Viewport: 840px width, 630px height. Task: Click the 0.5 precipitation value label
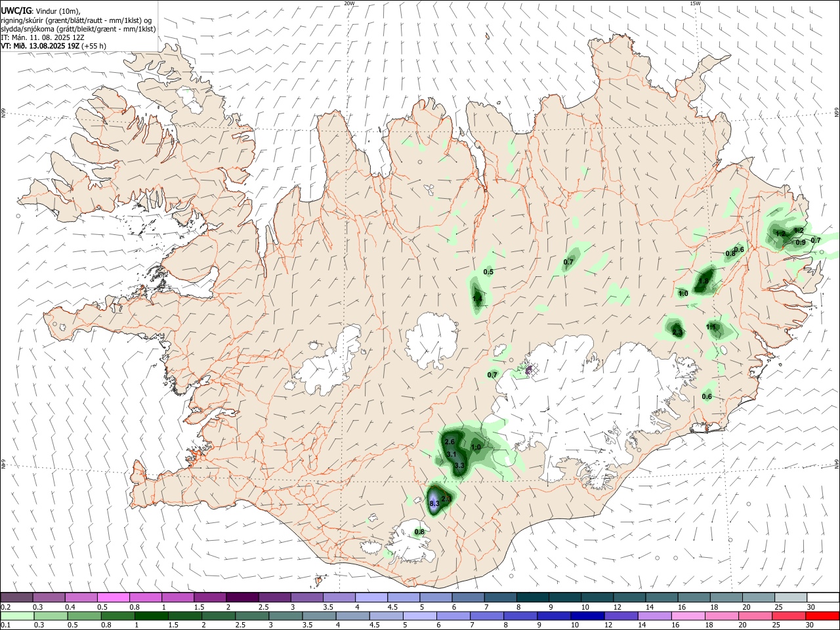click(488, 272)
